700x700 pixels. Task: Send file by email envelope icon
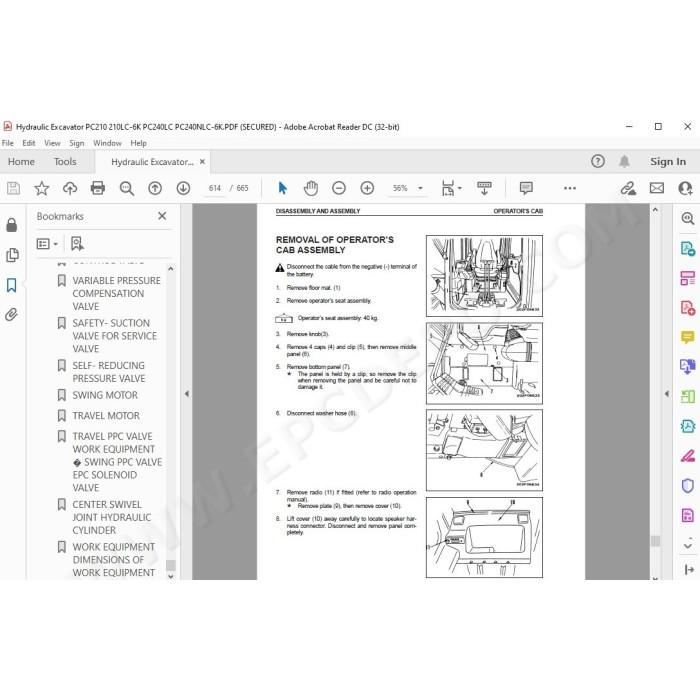point(657,188)
